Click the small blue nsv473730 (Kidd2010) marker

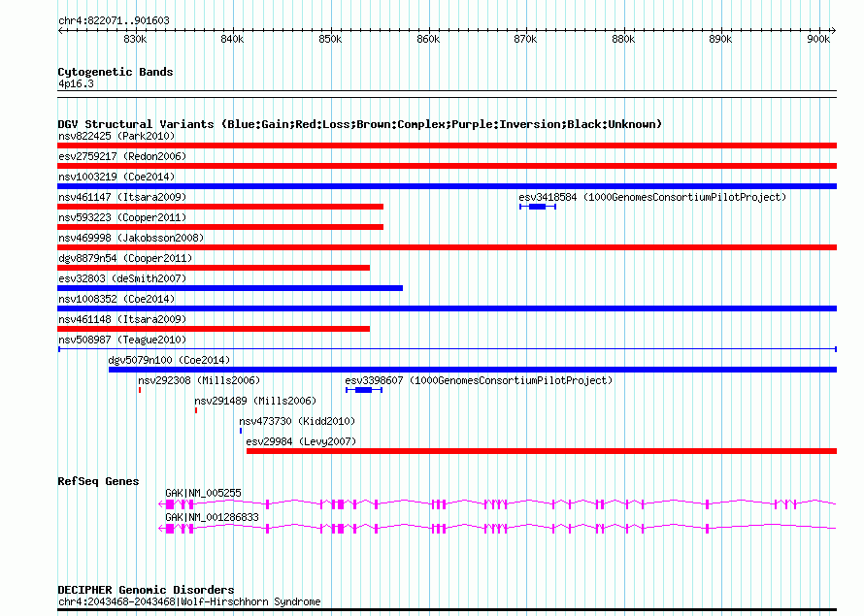pos(241,431)
